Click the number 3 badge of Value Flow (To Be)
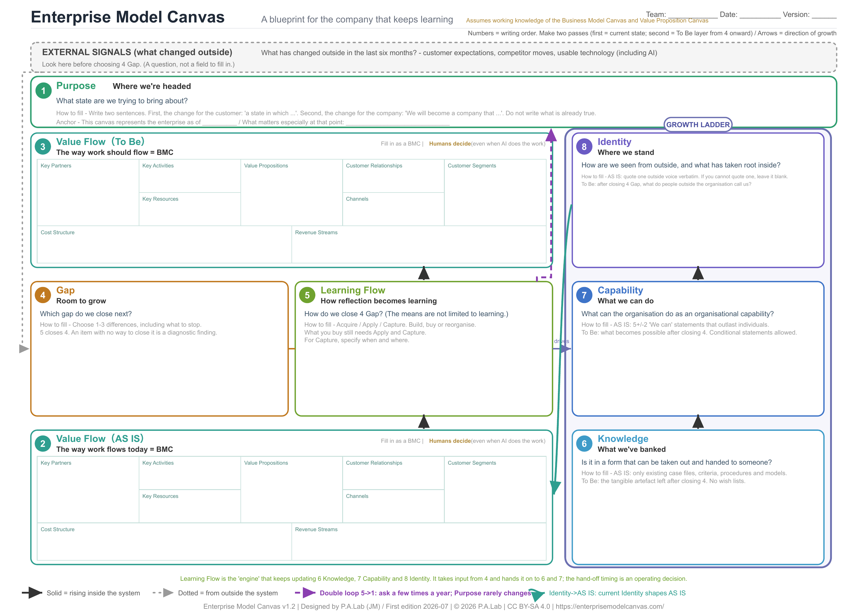This screenshot has width=868, height=614. pos(43,146)
